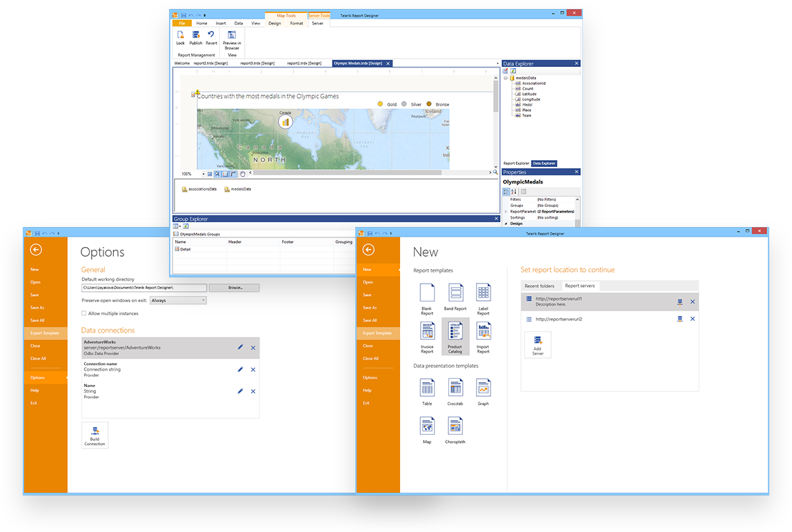
Task: Click Export Template in Options window sidebar
Action: (45, 333)
